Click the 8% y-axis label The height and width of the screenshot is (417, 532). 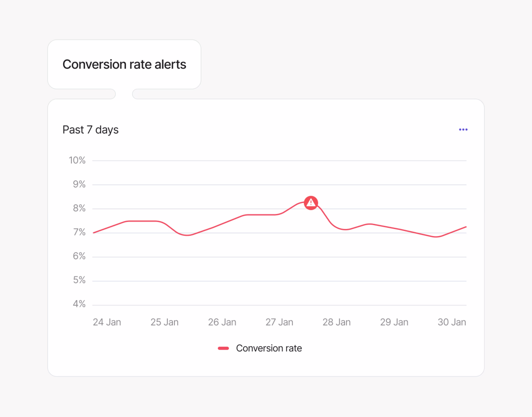tap(79, 208)
